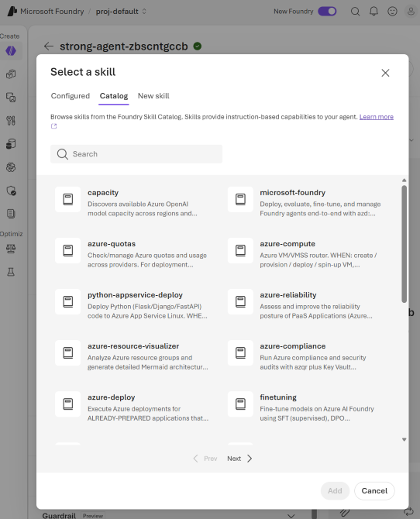The image size is (420, 519).
Task: Click the finetuning skill title
Action: click(278, 397)
